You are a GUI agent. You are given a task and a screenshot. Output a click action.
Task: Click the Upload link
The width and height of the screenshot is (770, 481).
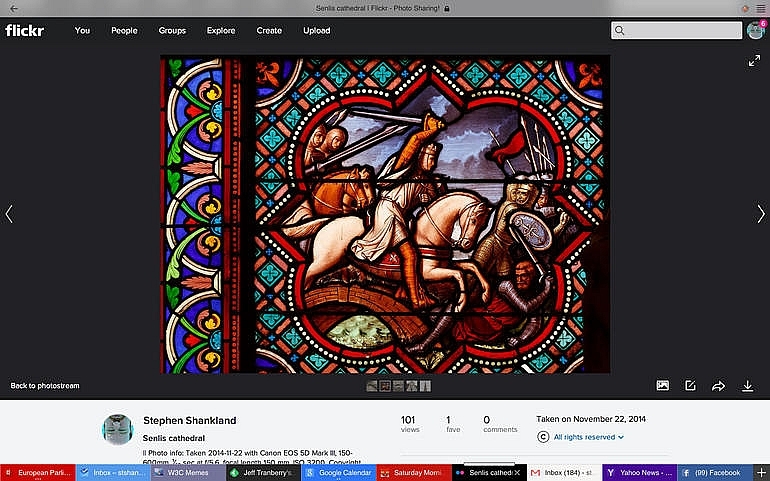click(x=316, y=30)
